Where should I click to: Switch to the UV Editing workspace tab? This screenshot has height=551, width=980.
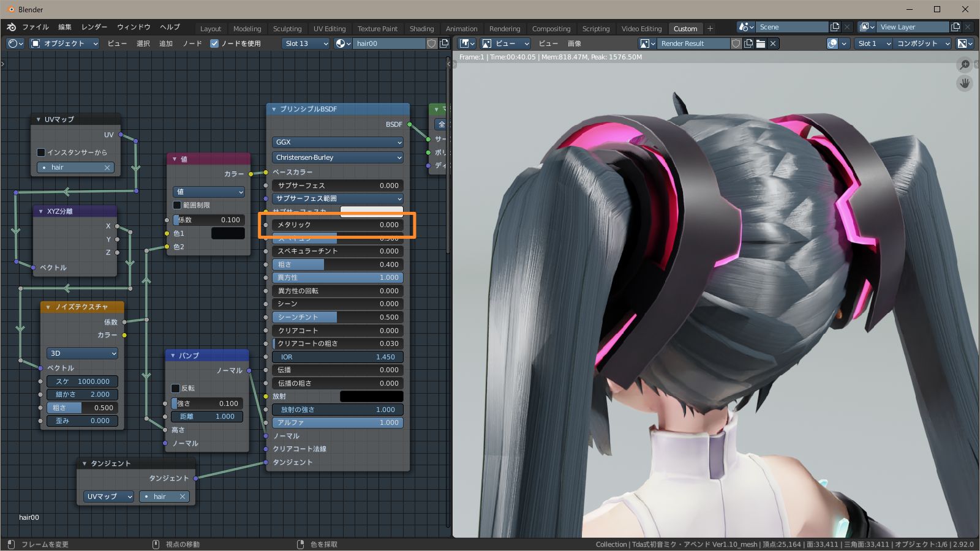click(330, 29)
